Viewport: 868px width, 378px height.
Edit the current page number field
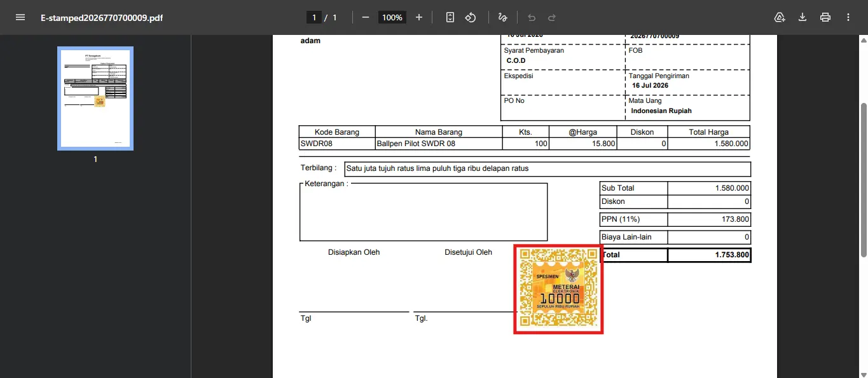click(313, 17)
